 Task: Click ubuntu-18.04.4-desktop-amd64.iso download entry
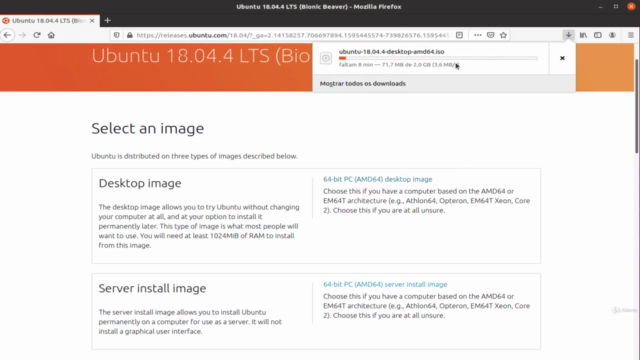point(431,58)
